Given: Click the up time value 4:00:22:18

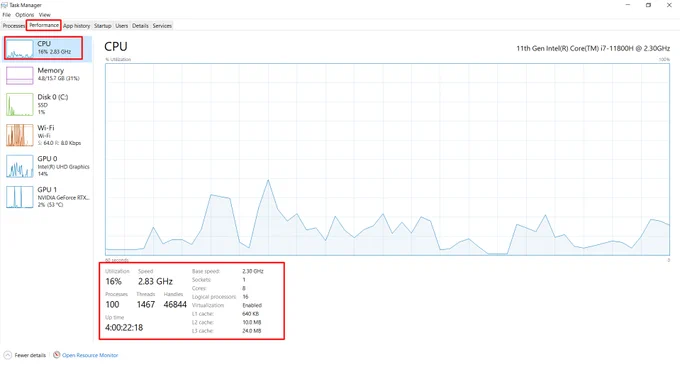Looking at the screenshot, I should [x=124, y=327].
